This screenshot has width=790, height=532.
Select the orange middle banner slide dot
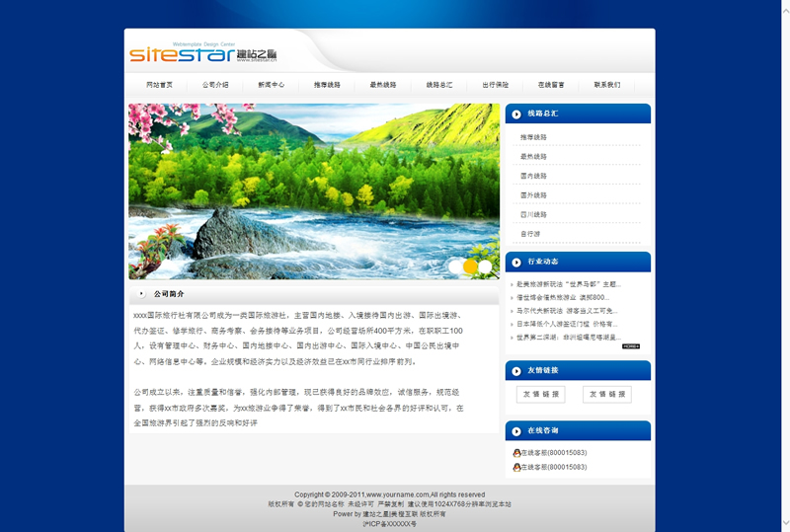click(470, 266)
